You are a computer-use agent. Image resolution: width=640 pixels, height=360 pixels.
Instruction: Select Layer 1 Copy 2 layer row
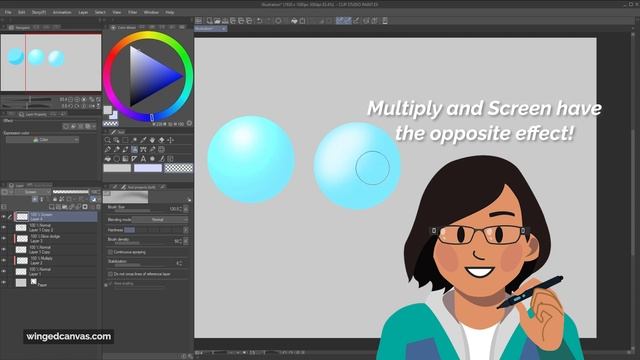[56, 227]
